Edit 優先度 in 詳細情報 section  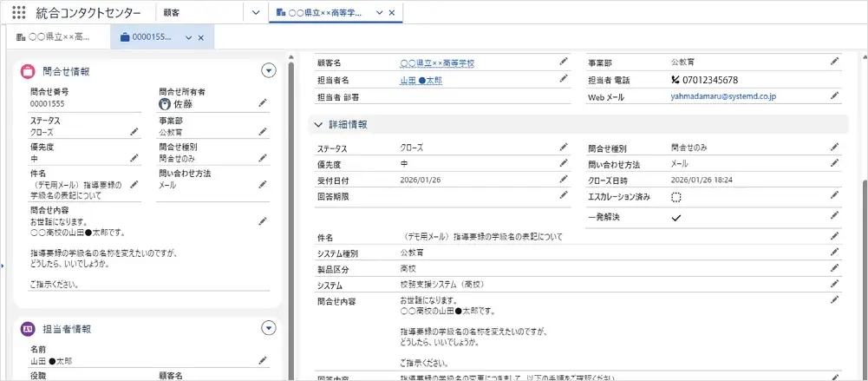tap(564, 163)
